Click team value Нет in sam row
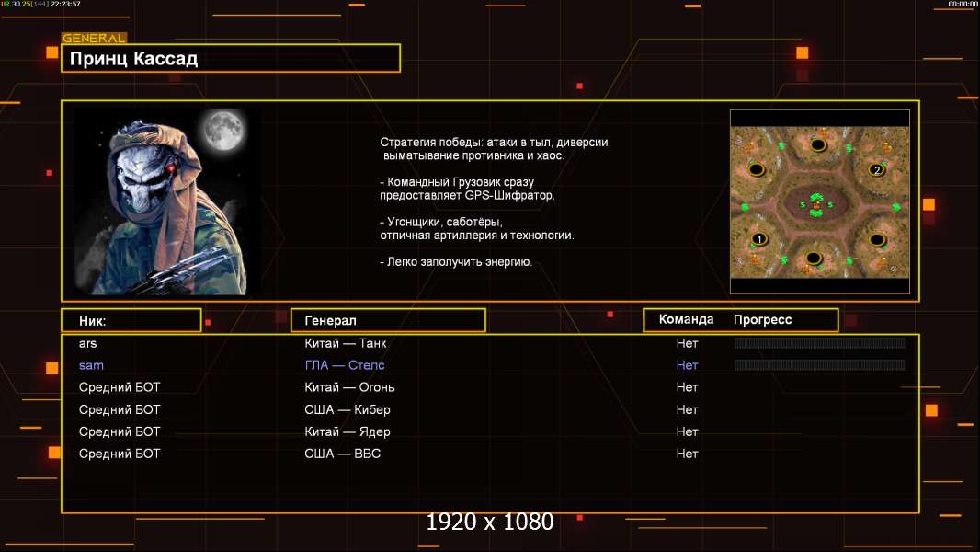The image size is (980, 552). coord(687,365)
